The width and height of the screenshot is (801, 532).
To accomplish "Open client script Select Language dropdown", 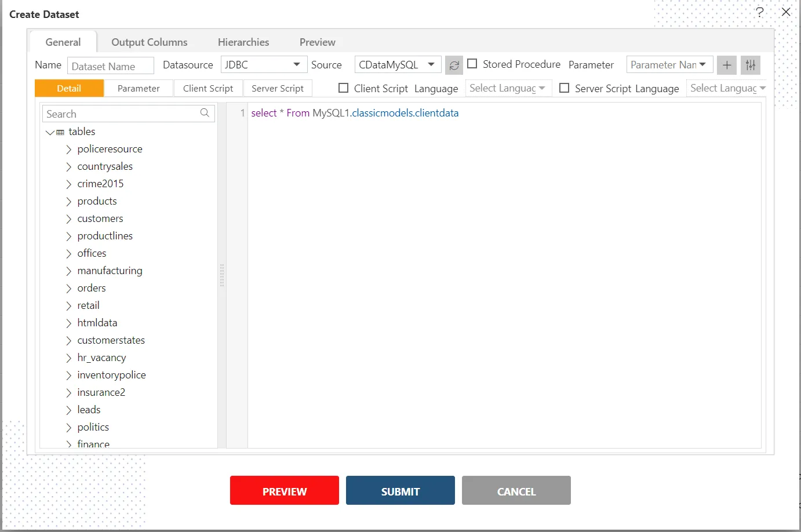I will (x=508, y=88).
